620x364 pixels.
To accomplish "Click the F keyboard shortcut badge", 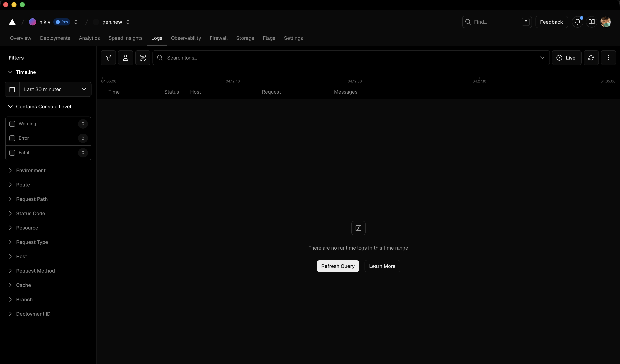I will click(x=525, y=22).
